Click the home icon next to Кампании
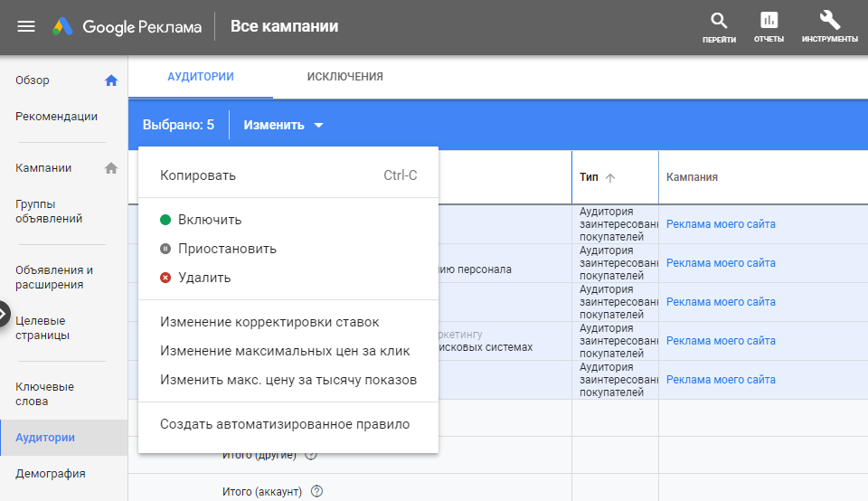The image size is (868, 501). click(111, 168)
